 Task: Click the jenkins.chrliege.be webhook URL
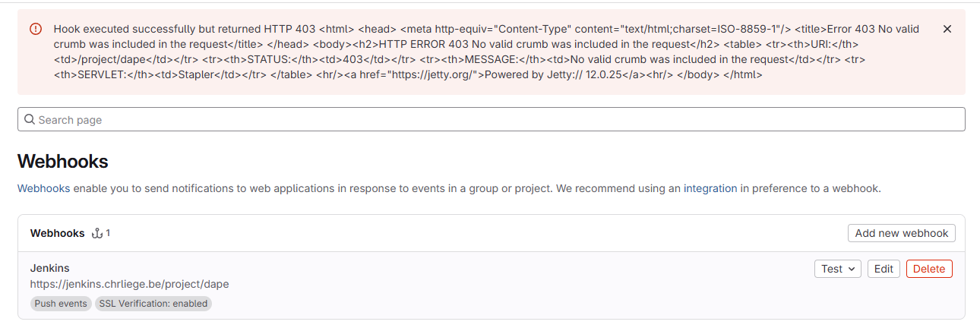[129, 284]
